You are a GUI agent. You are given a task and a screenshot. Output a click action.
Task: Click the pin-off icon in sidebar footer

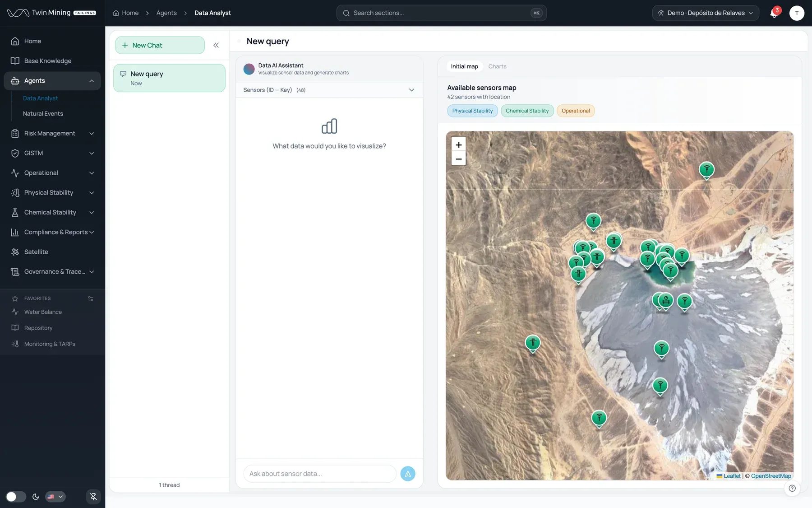pos(93,497)
